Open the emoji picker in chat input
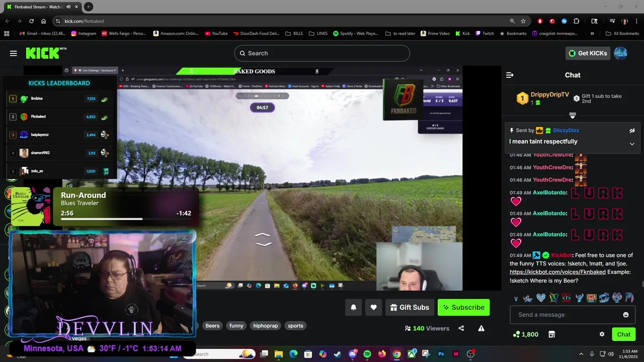644x362 pixels. click(x=626, y=315)
